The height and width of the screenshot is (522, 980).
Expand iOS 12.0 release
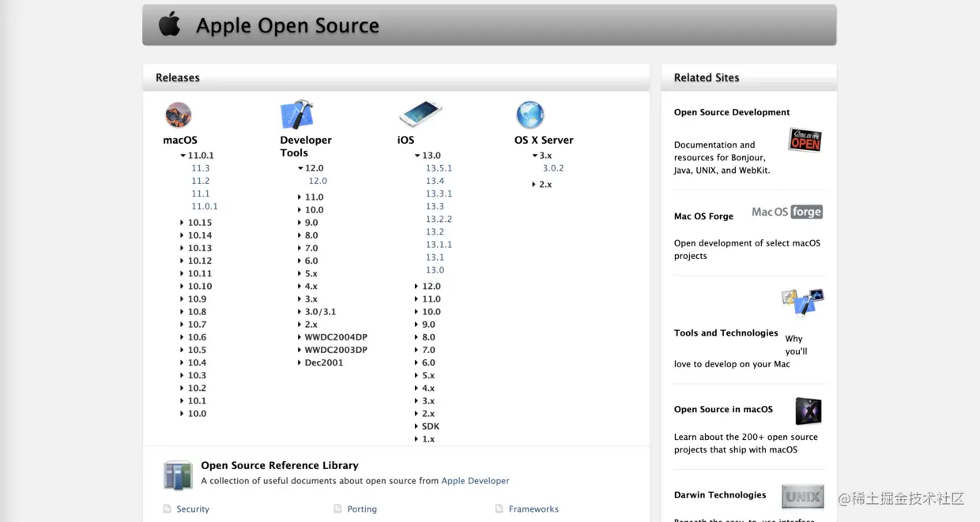416,287
